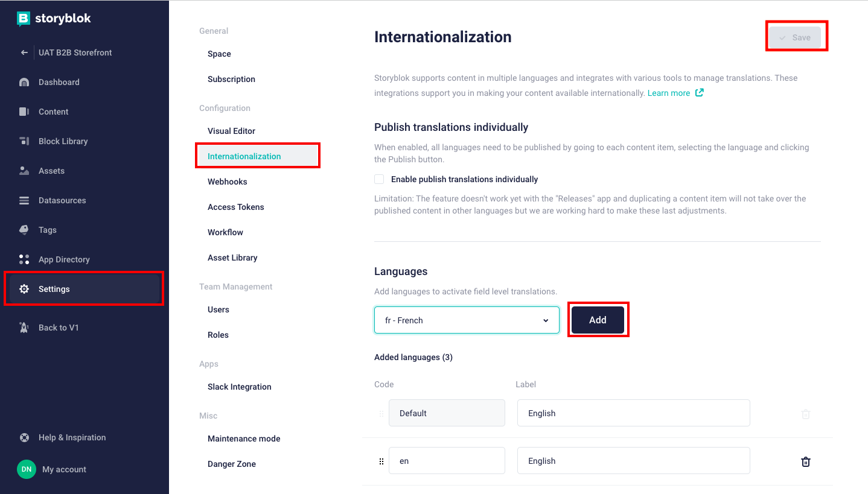Click the Storyblok logo icon
The width and height of the screenshot is (868, 494).
23,19
